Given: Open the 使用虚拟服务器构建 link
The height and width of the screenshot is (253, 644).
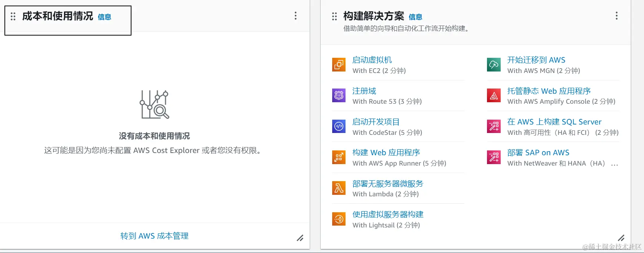Looking at the screenshot, I should (x=388, y=214).
